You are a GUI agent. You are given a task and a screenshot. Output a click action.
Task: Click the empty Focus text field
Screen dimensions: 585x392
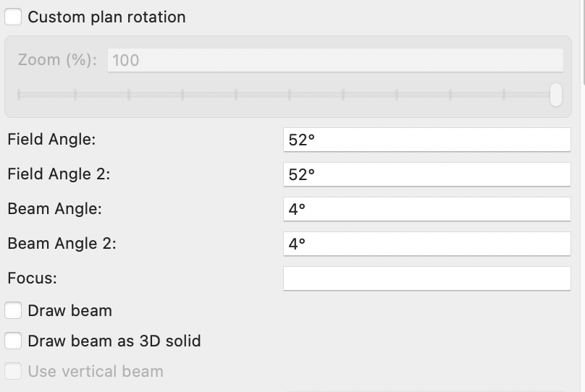click(427, 278)
